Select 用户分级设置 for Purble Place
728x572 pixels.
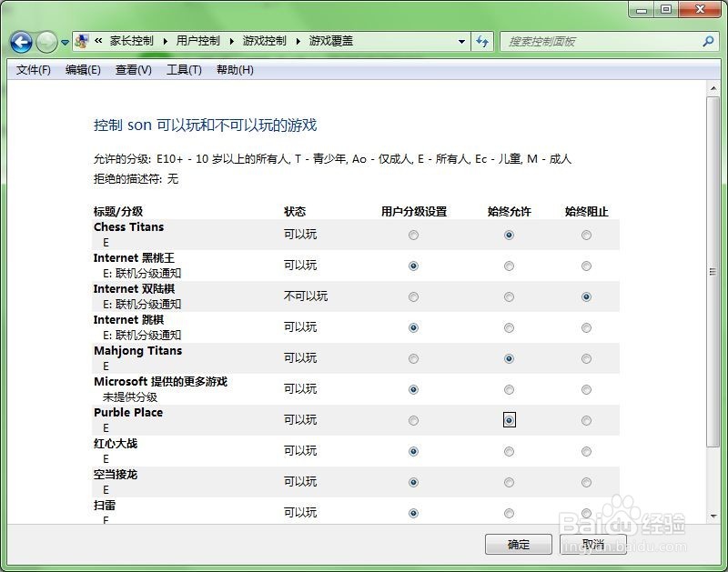[x=413, y=421]
